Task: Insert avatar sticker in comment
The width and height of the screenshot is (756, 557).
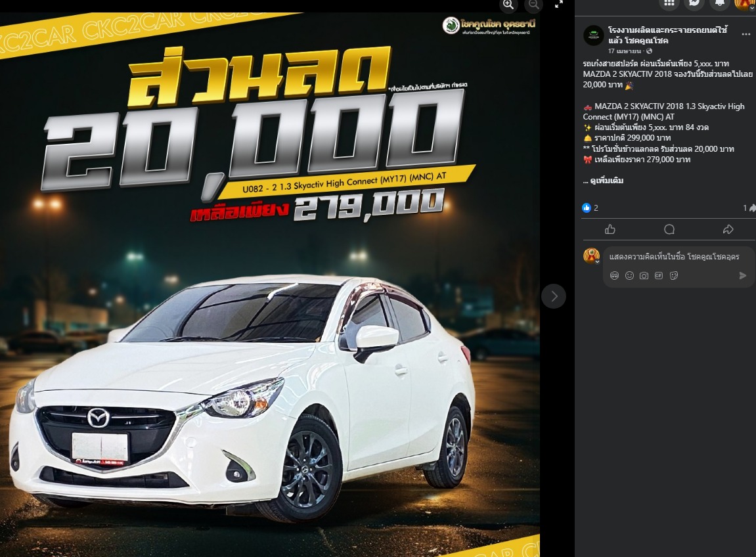Action: point(614,276)
